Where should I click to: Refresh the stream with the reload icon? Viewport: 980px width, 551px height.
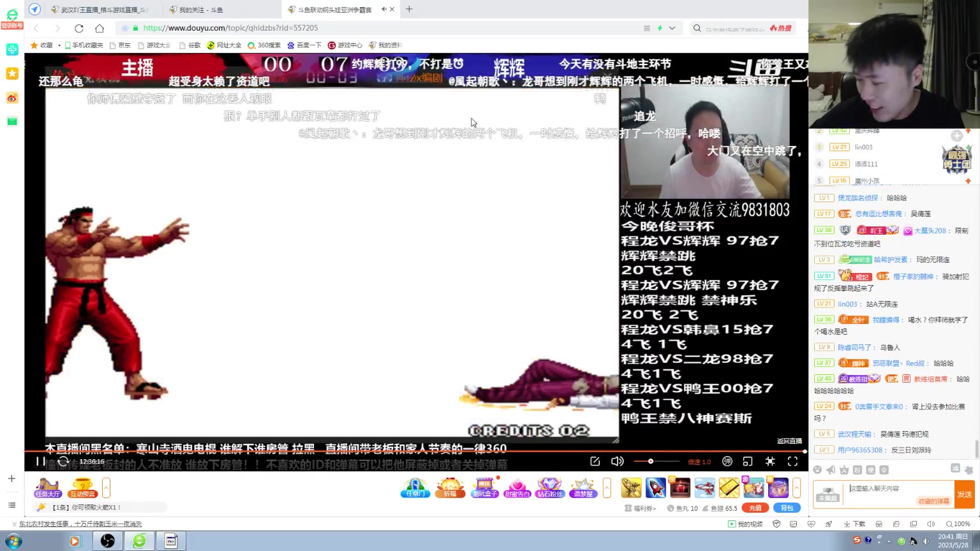pyautogui.click(x=63, y=461)
